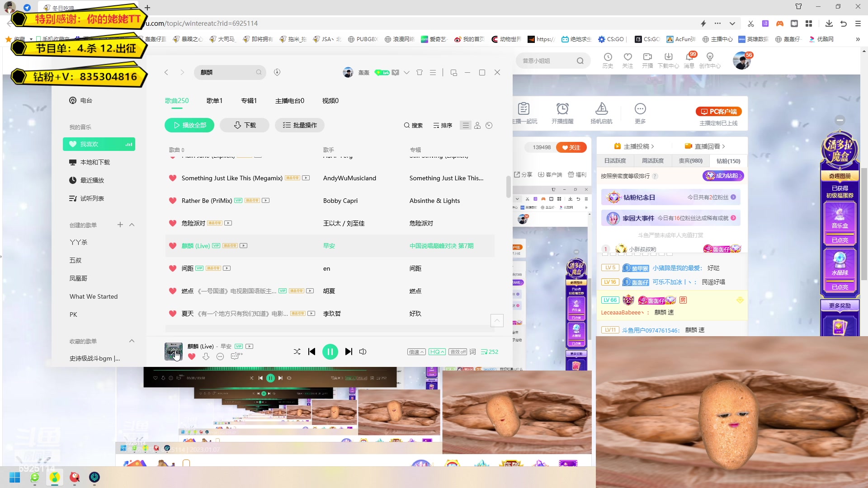Click the music search box containing 麒麟
868x488 pixels.
coord(230,72)
